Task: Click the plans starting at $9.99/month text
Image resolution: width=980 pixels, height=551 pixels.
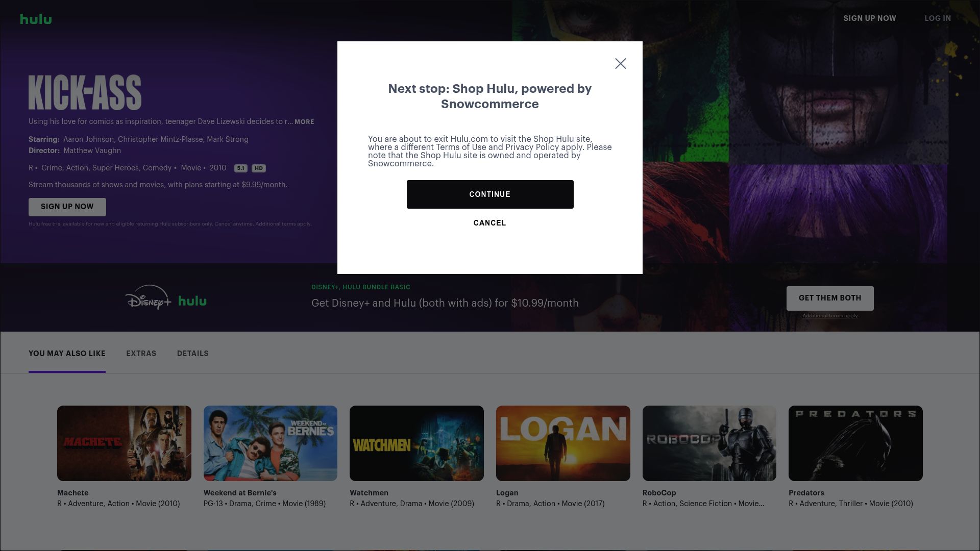Action: 158,185
